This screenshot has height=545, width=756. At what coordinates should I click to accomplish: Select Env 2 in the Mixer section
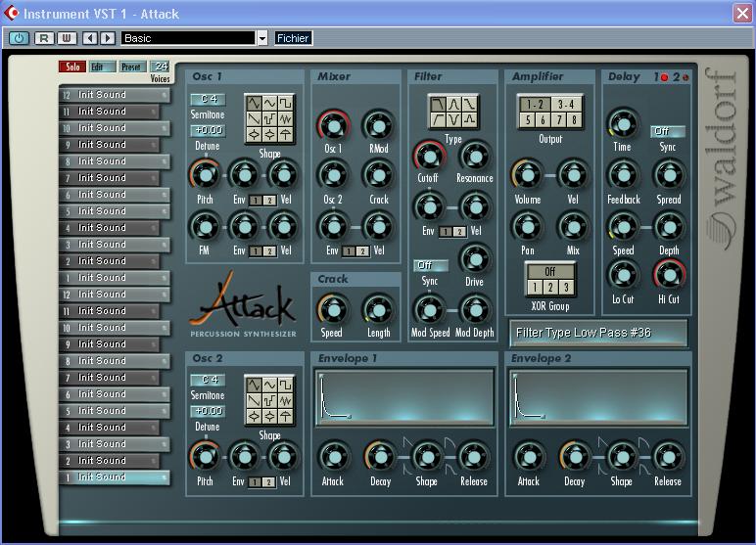click(x=362, y=251)
